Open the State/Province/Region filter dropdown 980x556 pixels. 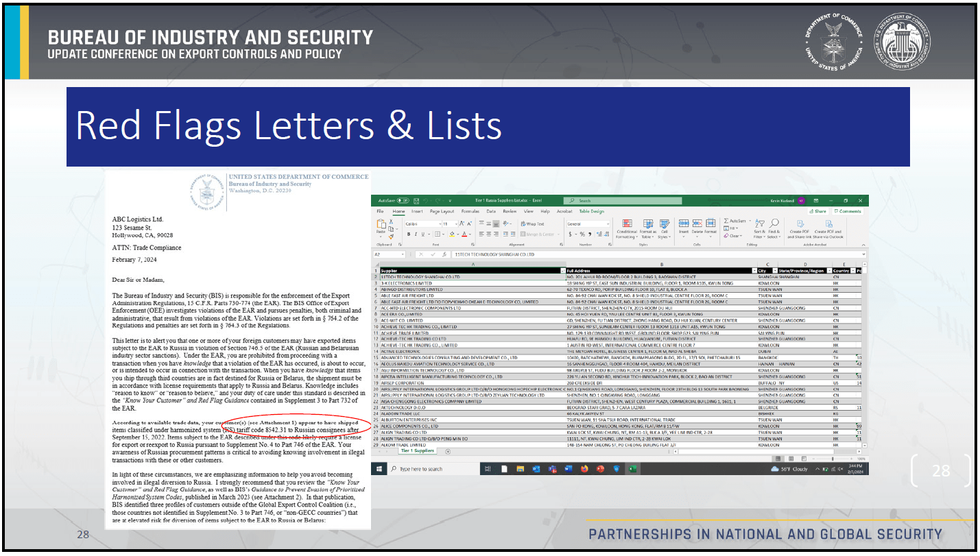pos(828,271)
